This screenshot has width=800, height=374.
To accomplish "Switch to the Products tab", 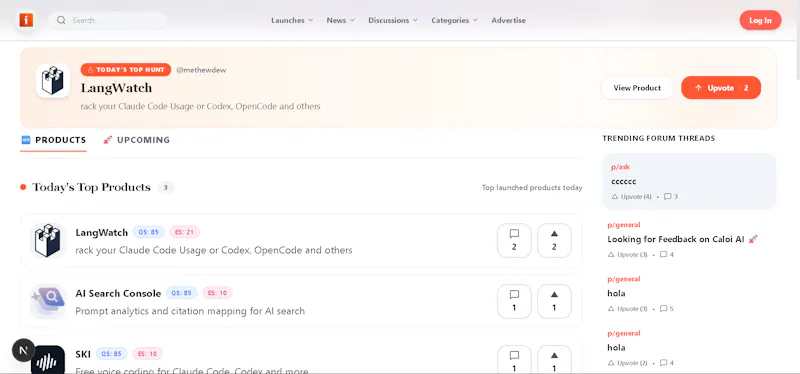I will (54, 140).
